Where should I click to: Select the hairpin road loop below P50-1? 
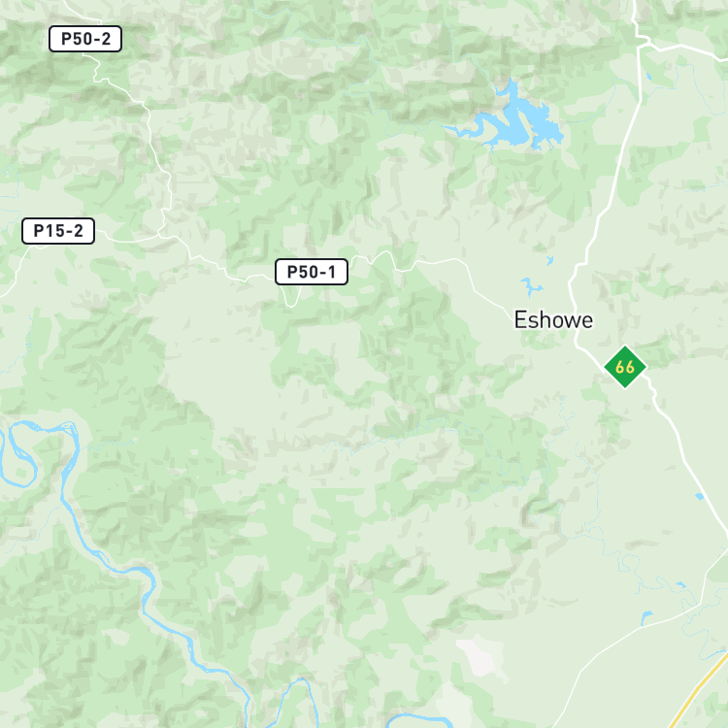[x=291, y=296]
